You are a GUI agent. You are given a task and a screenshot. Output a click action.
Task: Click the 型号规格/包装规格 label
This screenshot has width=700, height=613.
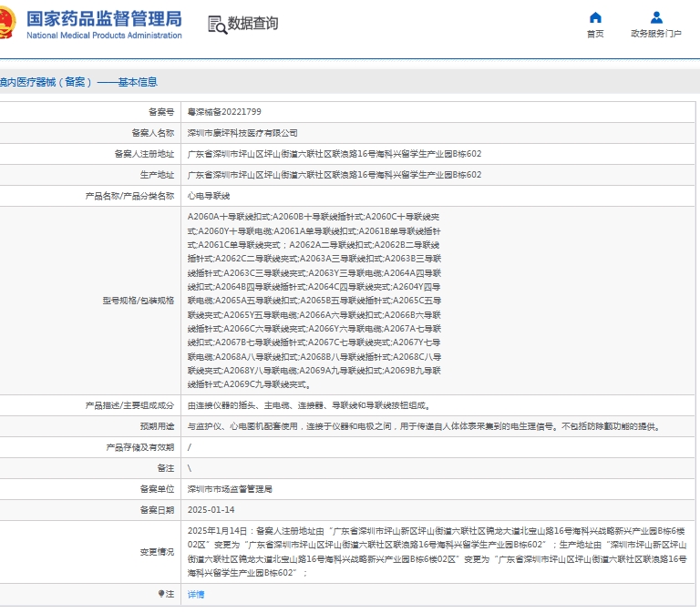[138, 301]
